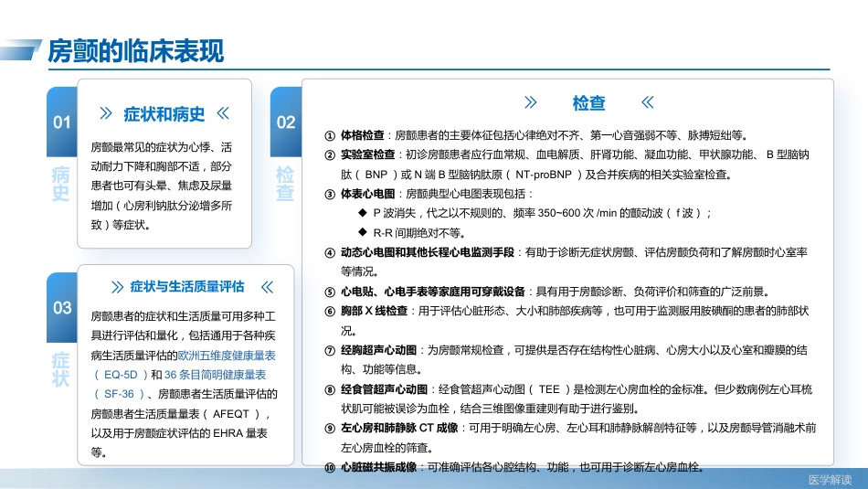The image size is (868, 489).
Task: Click the 03 number badge
Action: [62, 307]
